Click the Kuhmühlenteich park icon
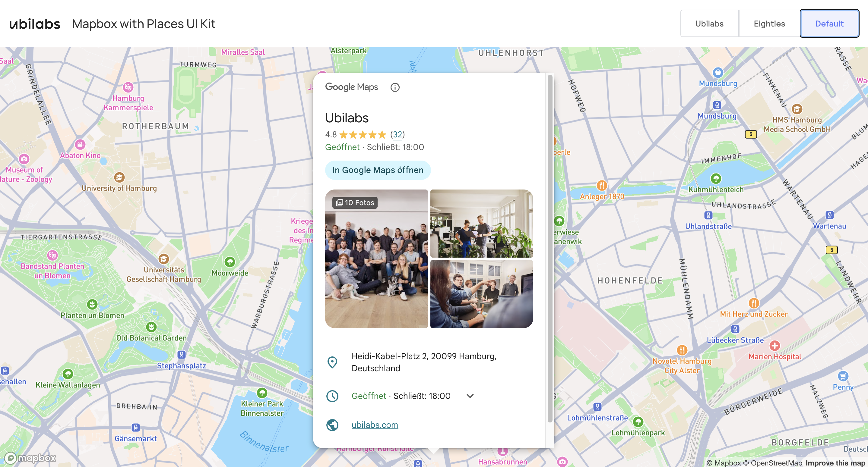868x467 pixels. pos(716,178)
